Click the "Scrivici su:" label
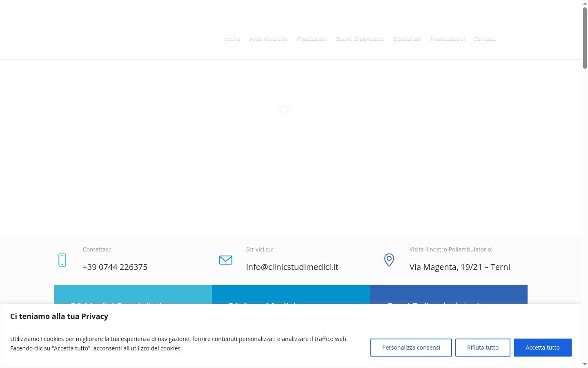 (260, 249)
